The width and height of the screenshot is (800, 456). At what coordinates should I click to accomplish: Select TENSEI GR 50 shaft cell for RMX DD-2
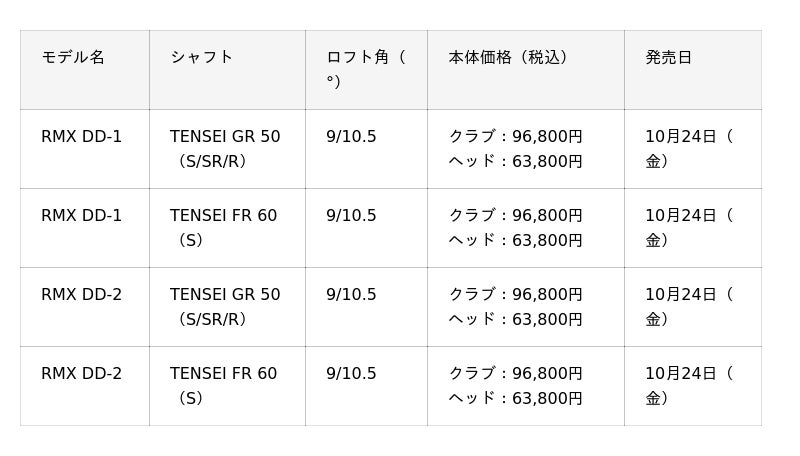(x=225, y=306)
